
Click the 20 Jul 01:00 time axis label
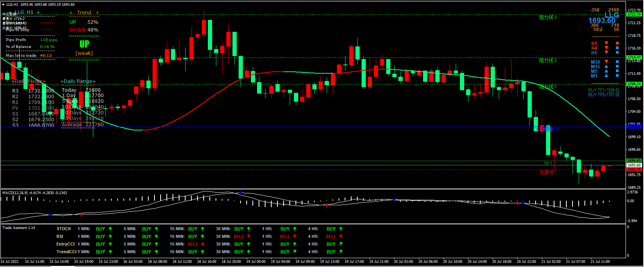coord(403,262)
